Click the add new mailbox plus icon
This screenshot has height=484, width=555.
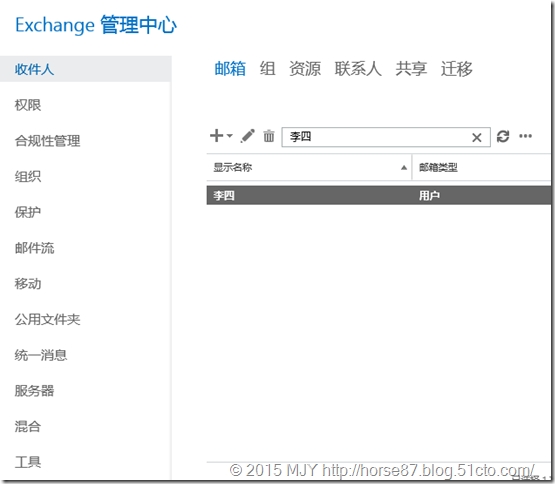pyautogui.click(x=216, y=136)
